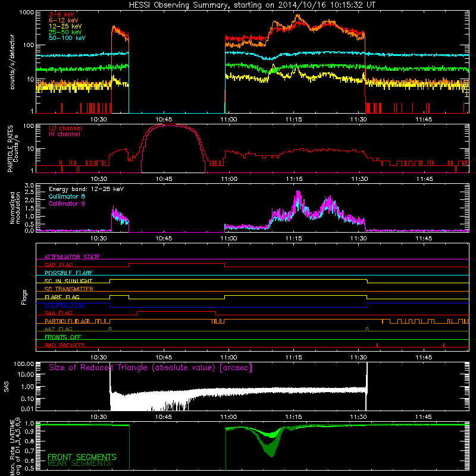The width and height of the screenshot is (476, 476).
Task: Click the '0.01' tick on SAS axis
Action: pyautogui.click(x=27, y=409)
